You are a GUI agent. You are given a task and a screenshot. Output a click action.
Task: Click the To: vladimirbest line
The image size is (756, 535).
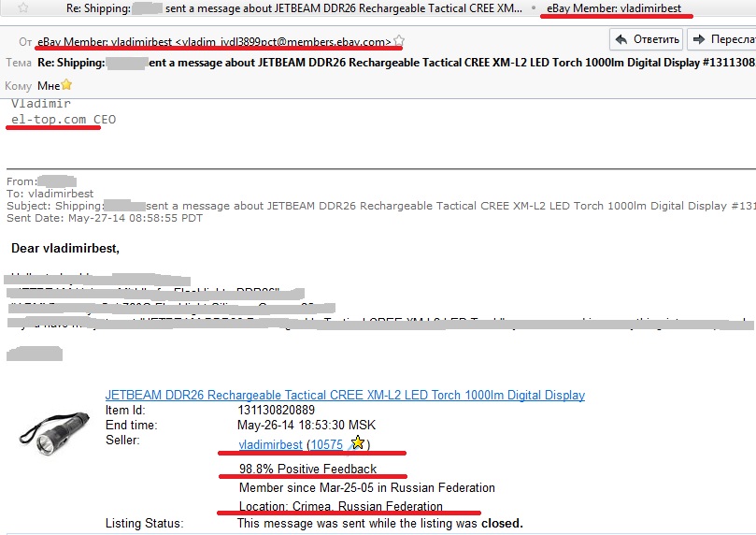click(x=50, y=194)
